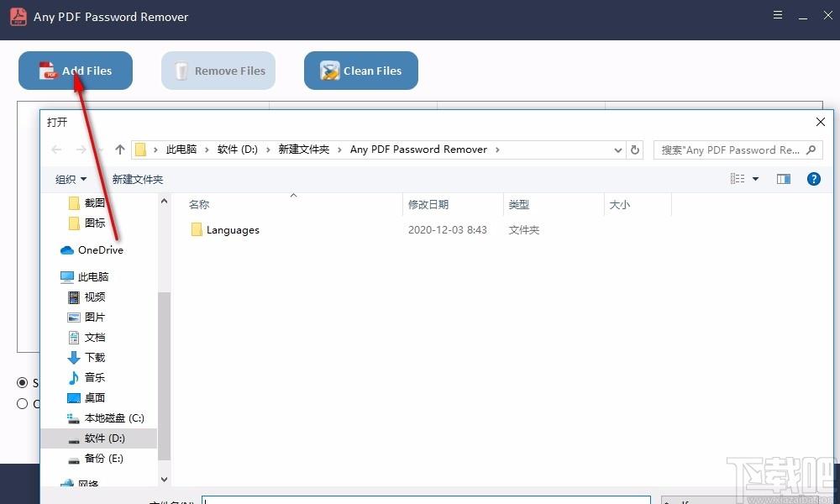Click the search magnifier icon
Viewport: 840px width, 504px height.
coord(811,150)
